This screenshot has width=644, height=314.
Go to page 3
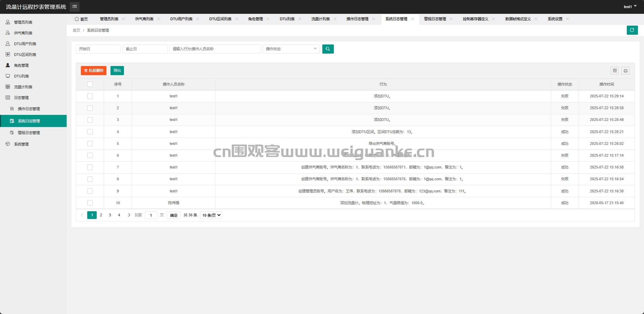(110, 215)
